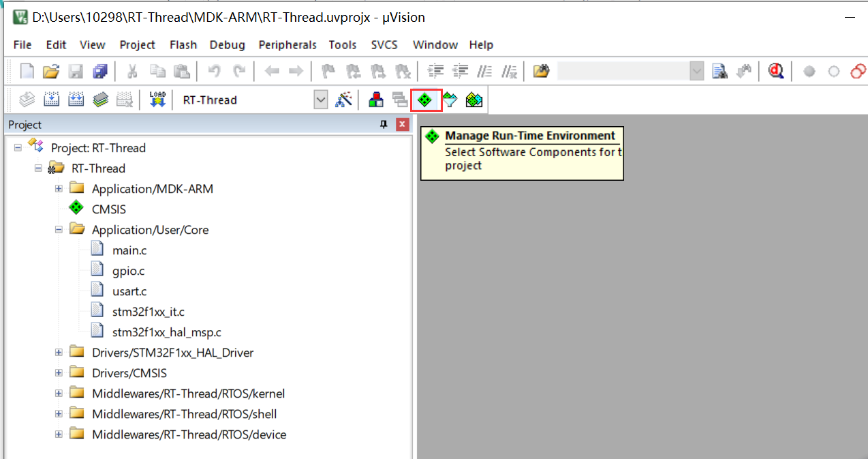Open the SVCS menu
868x459 pixels.
[384, 45]
